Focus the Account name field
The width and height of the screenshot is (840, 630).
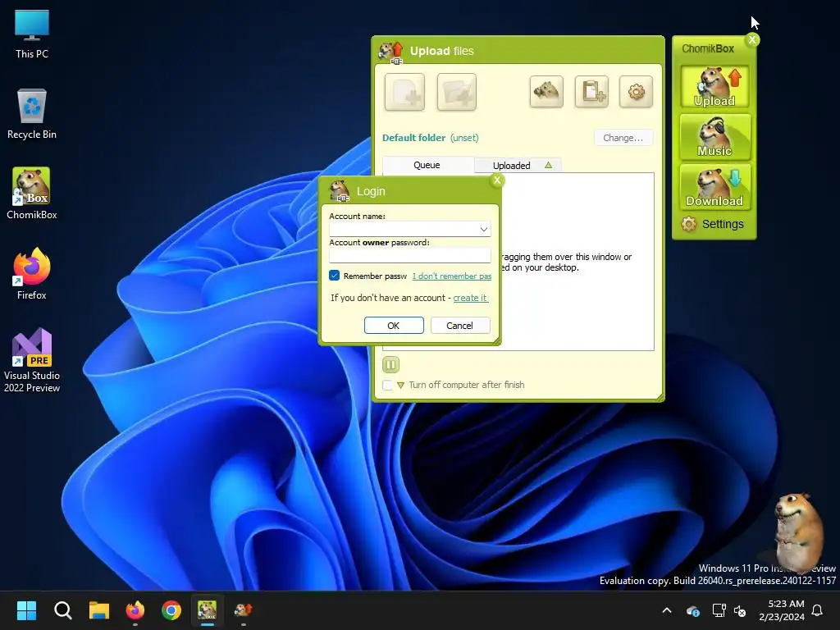[x=410, y=230]
